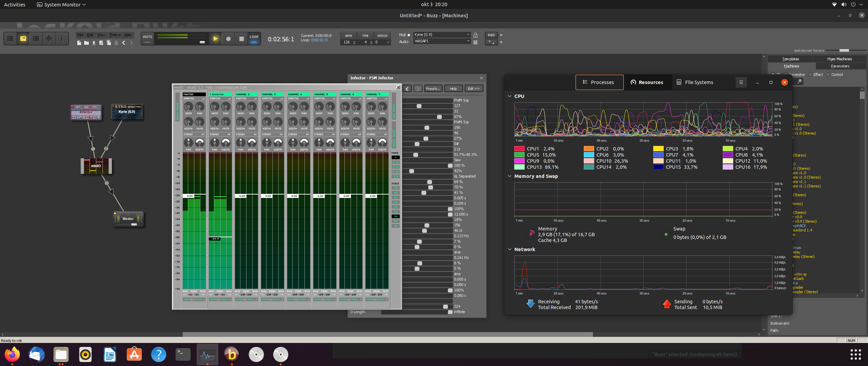868x366 pixels.
Task: Open the Theme menu in Buzz
Action: point(115,35)
